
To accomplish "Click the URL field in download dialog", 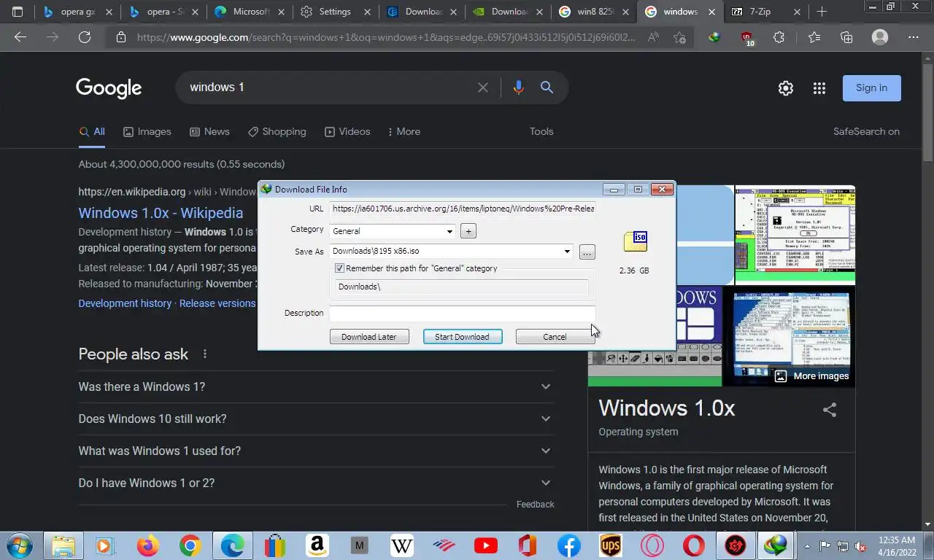I will [x=463, y=209].
